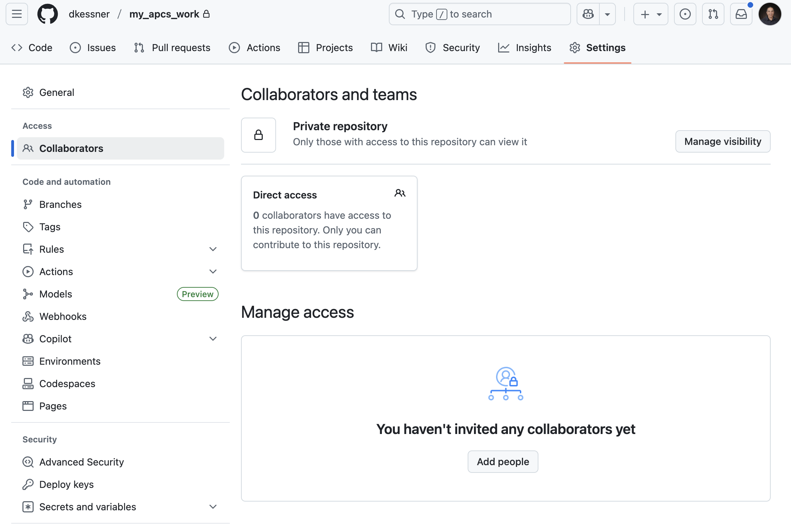The image size is (791, 532).
Task: Expand Secrets and variables chevron
Action: (x=213, y=507)
